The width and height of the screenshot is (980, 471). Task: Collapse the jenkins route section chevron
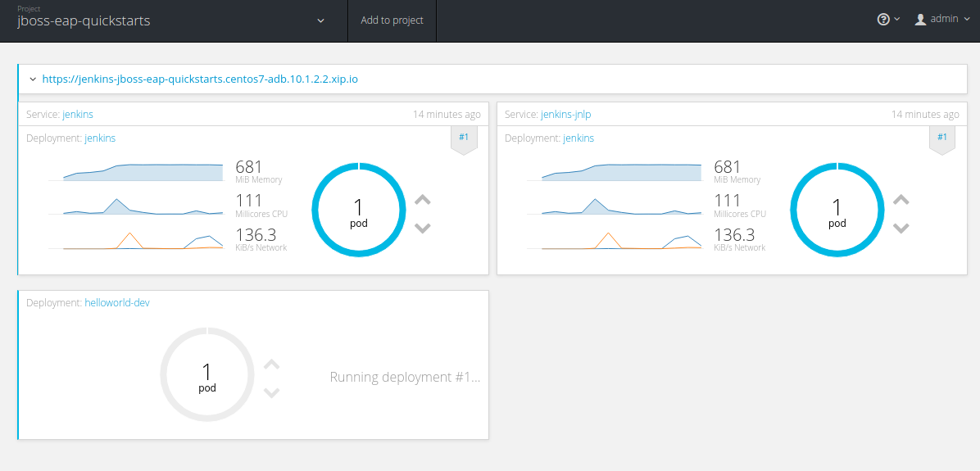33,79
